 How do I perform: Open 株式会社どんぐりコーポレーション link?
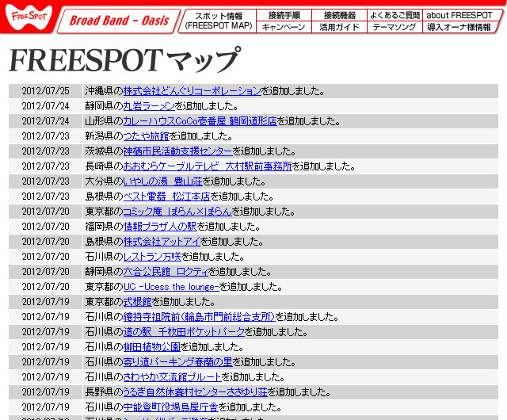click(x=192, y=91)
